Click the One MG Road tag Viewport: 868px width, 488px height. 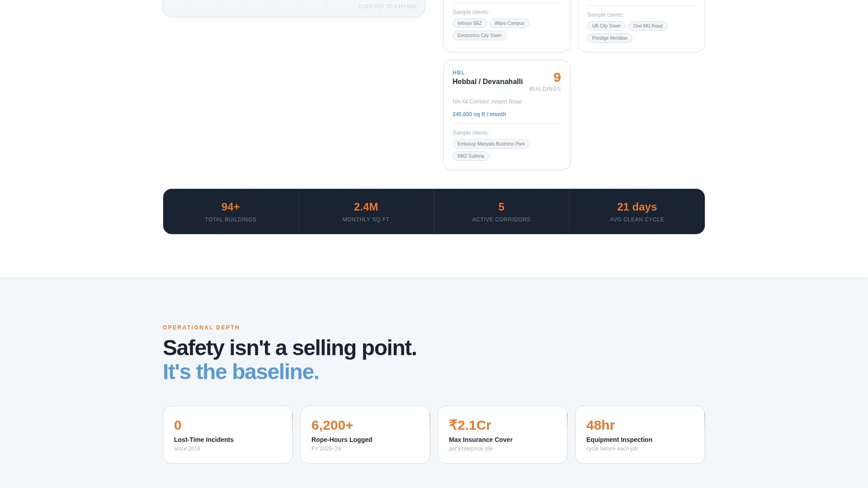coord(647,26)
